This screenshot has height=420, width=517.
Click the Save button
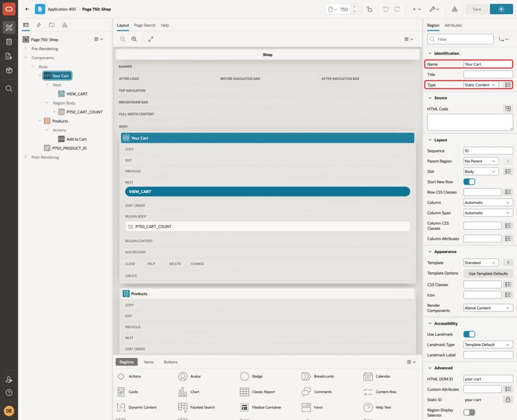[477, 9]
